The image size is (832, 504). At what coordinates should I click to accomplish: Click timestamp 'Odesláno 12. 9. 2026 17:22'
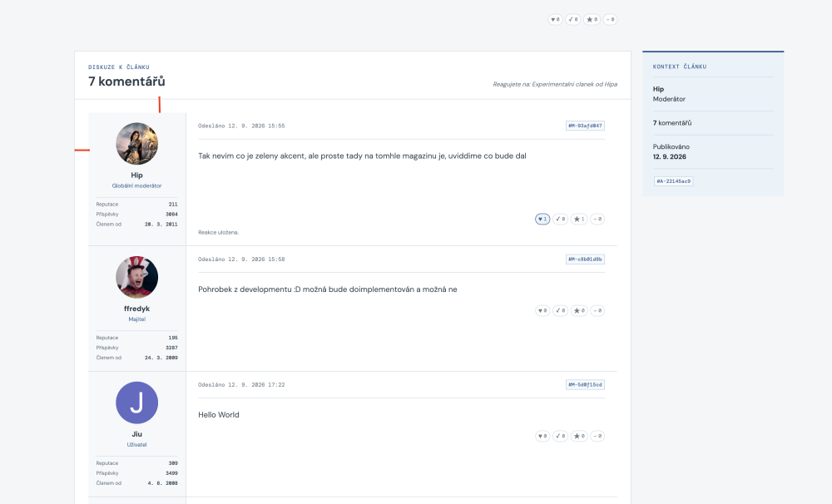click(241, 384)
